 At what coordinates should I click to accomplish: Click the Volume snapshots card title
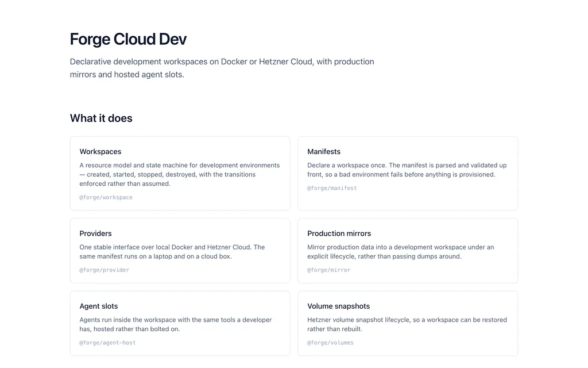pos(338,306)
